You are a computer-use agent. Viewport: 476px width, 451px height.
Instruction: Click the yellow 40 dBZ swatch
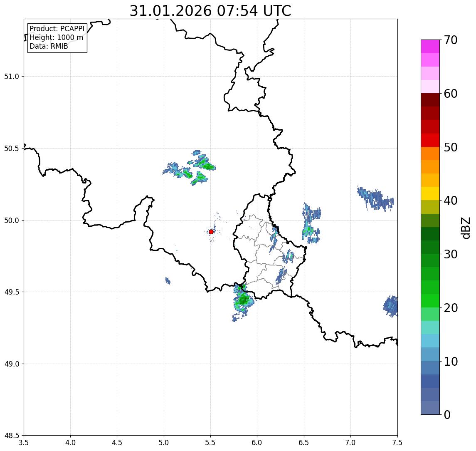(430, 194)
